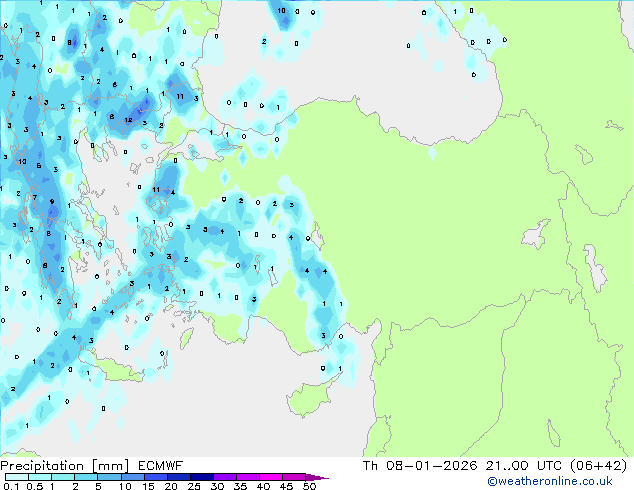Viewport: 634px width, 490px height.
Task: Click the '50' legend scale label
Action: tap(309, 486)
